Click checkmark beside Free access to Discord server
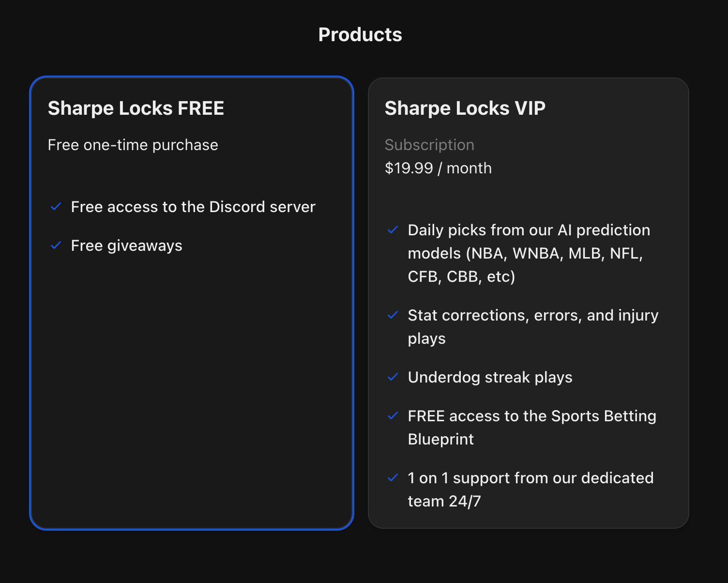Viewport: 728px width, 583px height. point(56,207)
